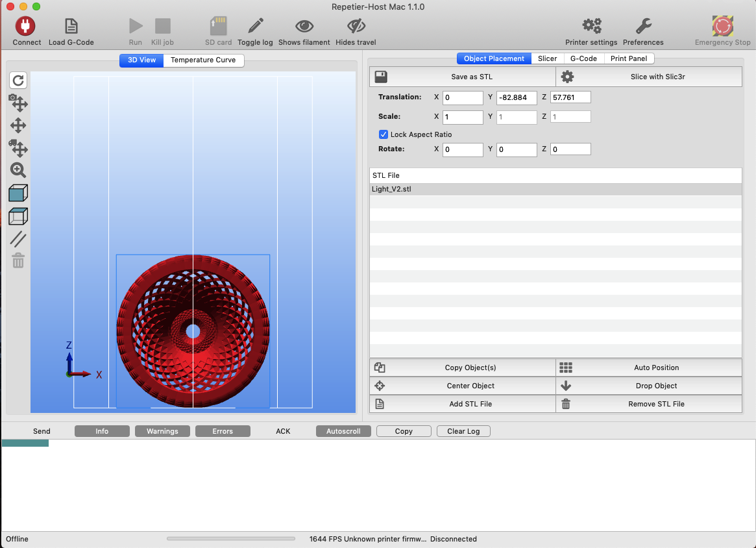Toggle the Info log filter

click(x=103, y=431)
